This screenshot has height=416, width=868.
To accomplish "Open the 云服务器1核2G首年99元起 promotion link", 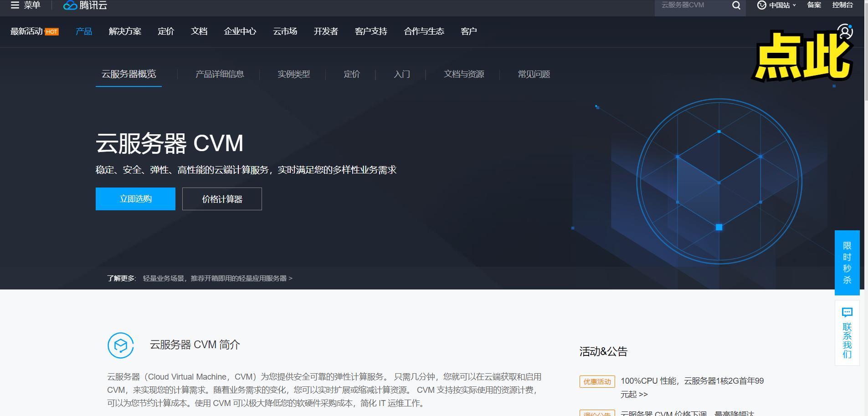I will click(x=692, y=387).
